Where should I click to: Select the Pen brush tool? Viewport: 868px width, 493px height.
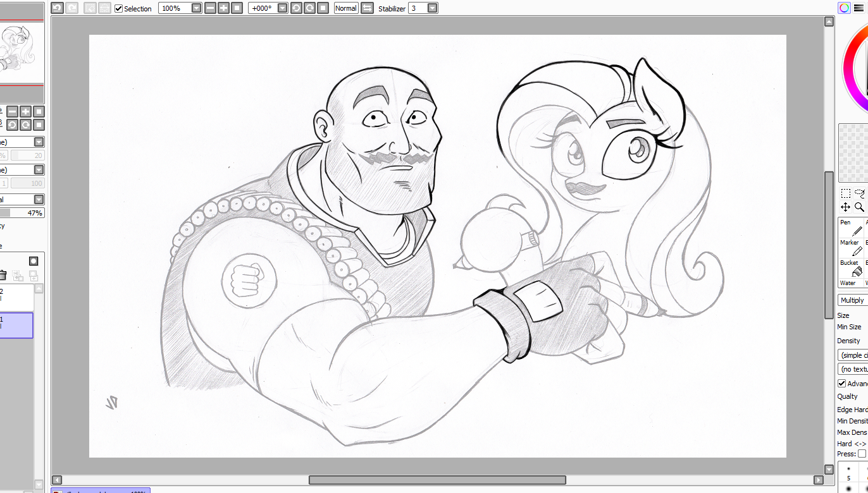coord(851,228)
